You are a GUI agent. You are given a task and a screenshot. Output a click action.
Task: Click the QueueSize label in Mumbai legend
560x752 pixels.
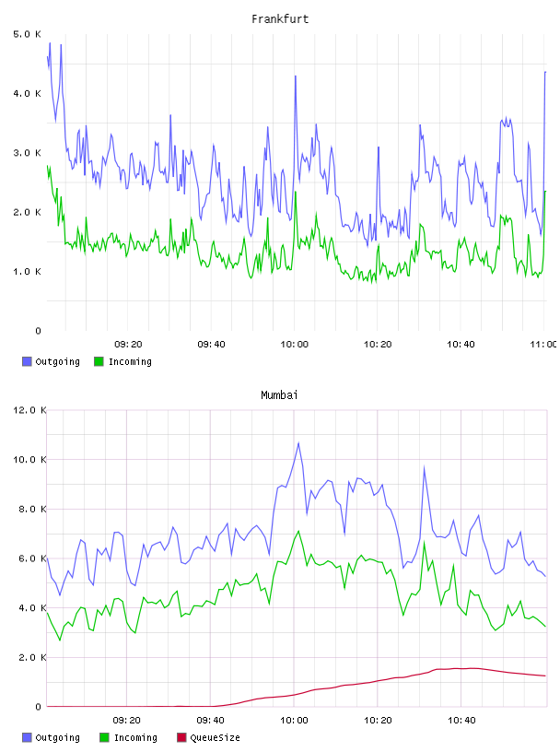(x=215, y=737)
